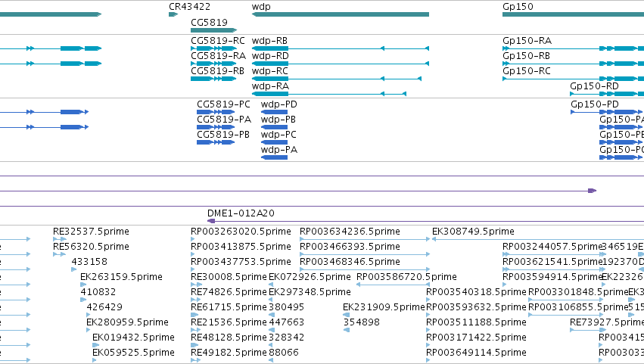Click the 426429 feature

pos(89,315)
